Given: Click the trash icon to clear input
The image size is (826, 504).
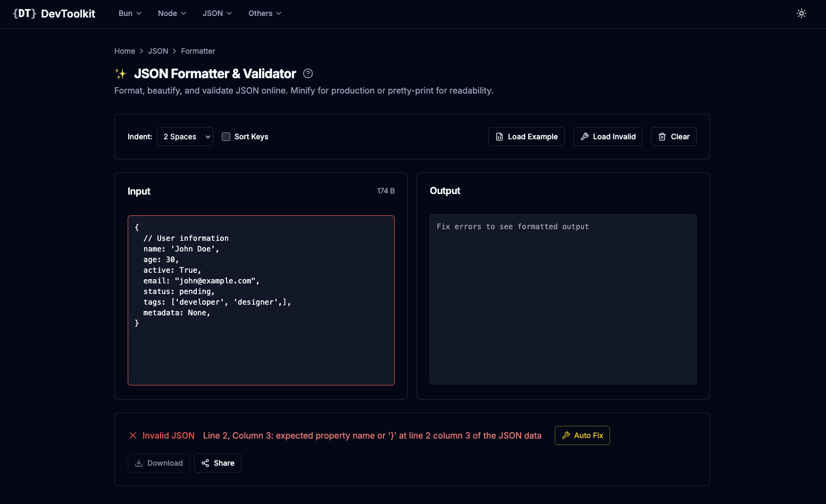Looking at the screenshot, I should pyautogui.click(x=661, y=137).
